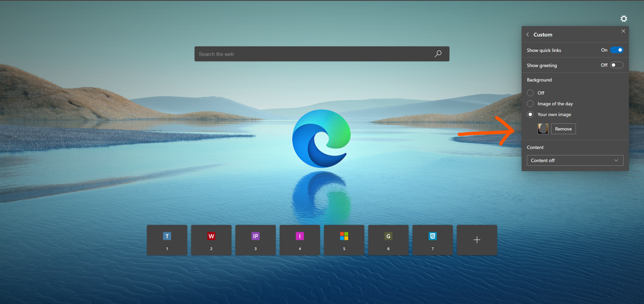
Task: Remove the custom background image
Action: (563, 128)
